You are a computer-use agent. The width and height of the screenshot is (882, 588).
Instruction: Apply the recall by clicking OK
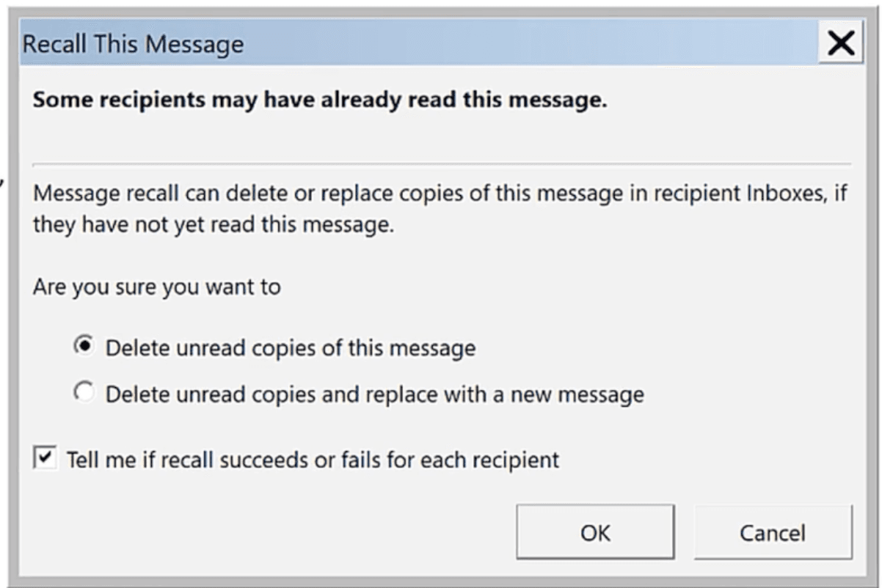click(596, 533)
